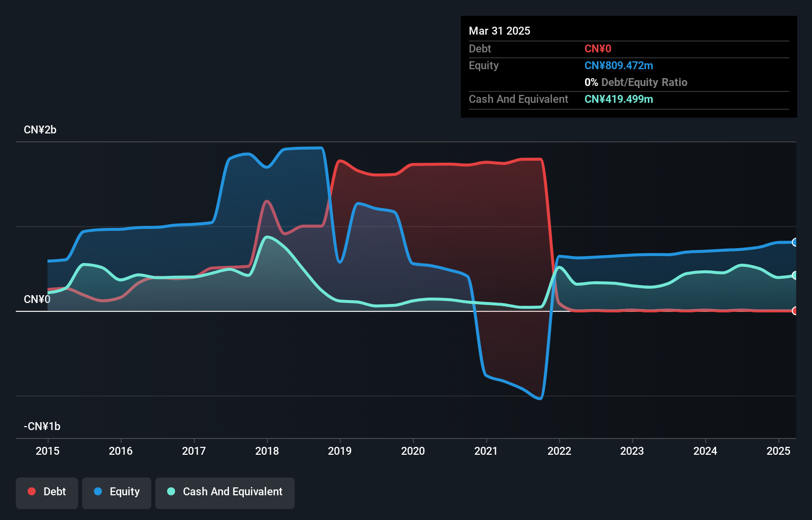The height and width of the screenshot is (520, 812).
Task: Click the red Debt legend dot
Action: (32, 491)
